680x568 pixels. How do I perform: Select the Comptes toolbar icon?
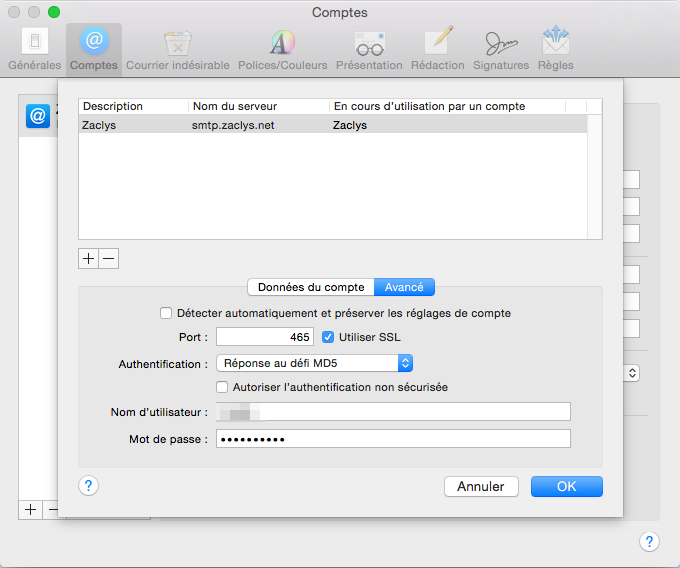94,48
